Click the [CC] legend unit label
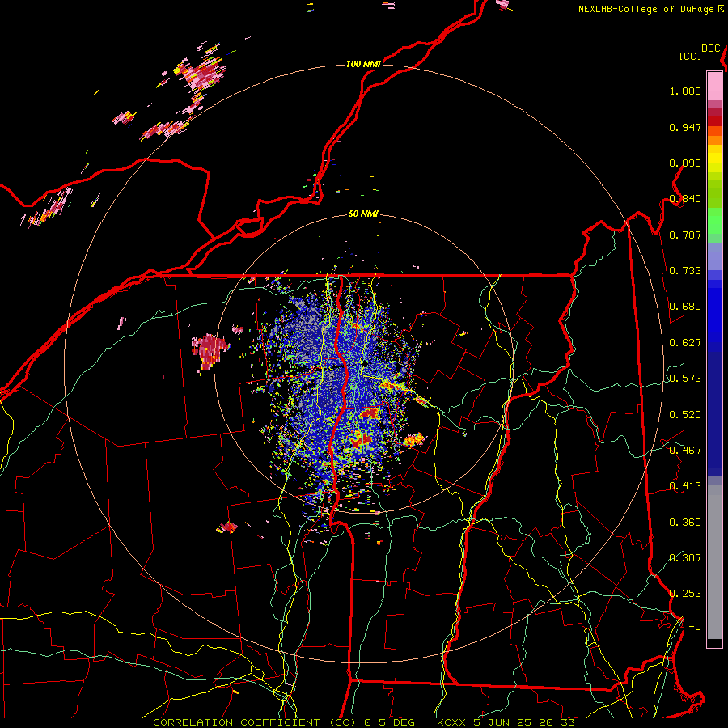The height and width of the screenshot is (728, 728). (691, 56)
